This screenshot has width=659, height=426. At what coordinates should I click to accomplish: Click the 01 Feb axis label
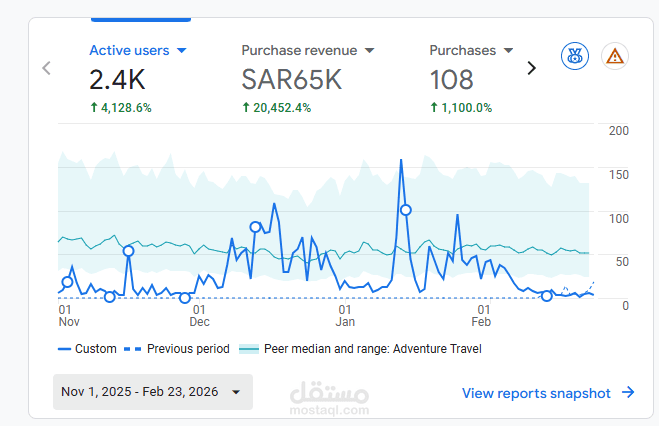point(481,316)
